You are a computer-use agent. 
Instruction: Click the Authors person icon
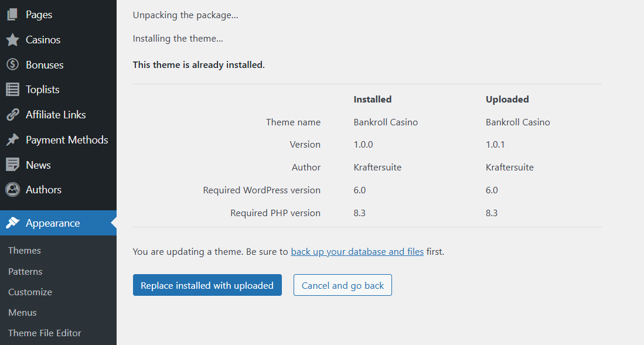[12, 190]
